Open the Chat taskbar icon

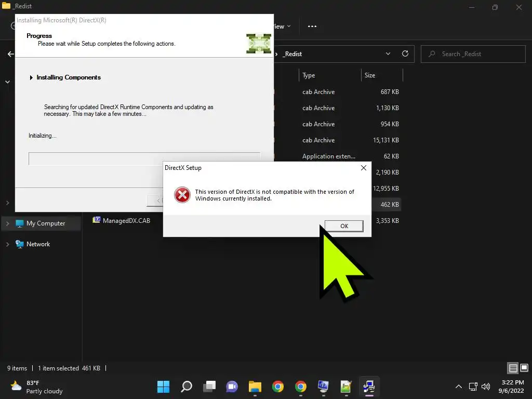[232, 387]
